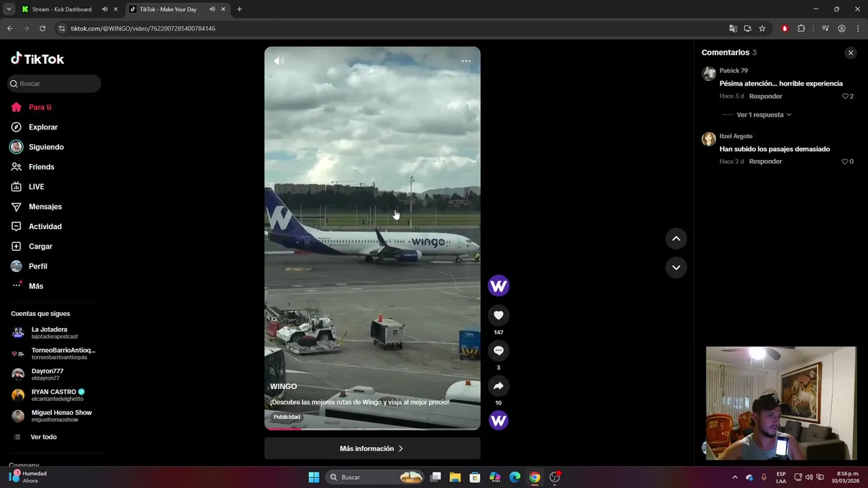This screenshot has height=488, width=868.
Task: Open Mensajes in the sidebar
Action: (36, 207)
